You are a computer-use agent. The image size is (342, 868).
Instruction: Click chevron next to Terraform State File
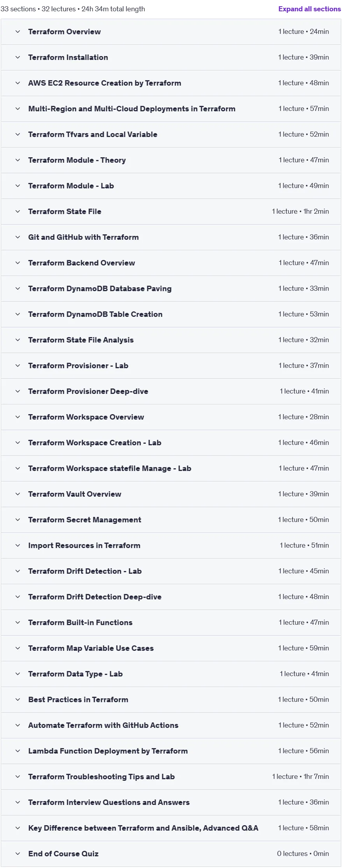pos(18,211)
